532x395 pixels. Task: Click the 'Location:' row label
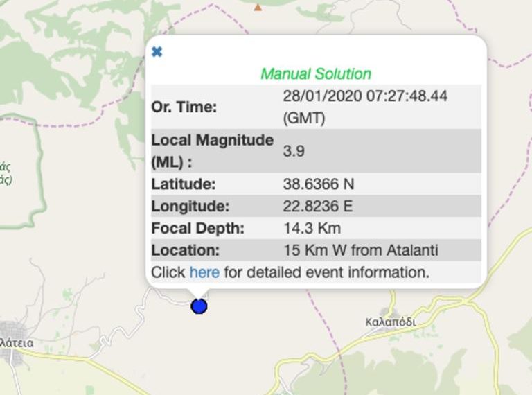185,250
